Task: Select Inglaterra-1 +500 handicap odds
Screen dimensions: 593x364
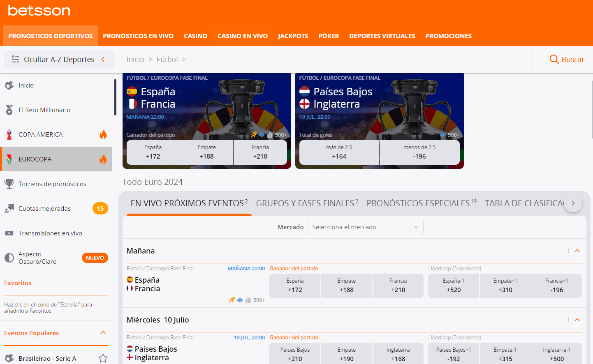Action: coord(557,353)
